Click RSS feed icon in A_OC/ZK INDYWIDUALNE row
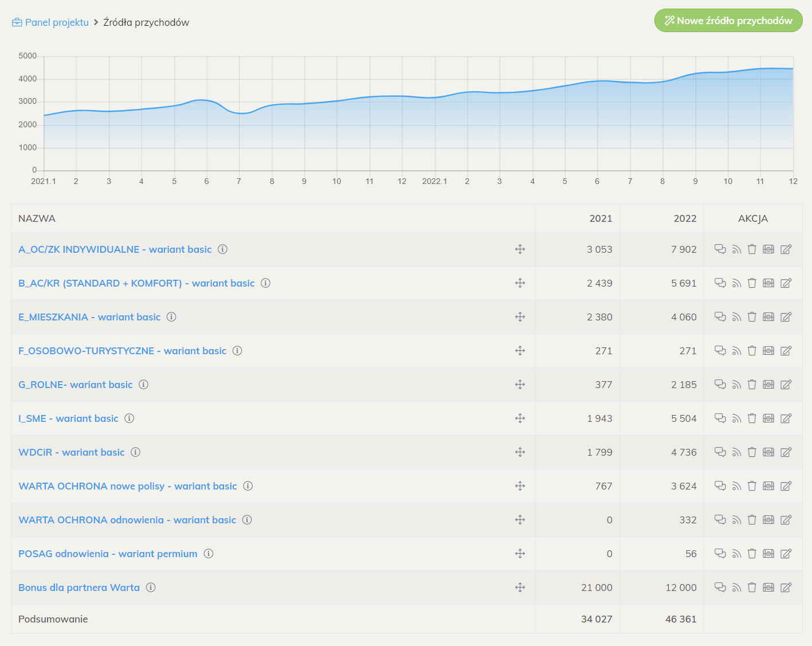Image resolution: width=812 pixels, height=646 pixels. coord(736,249)
